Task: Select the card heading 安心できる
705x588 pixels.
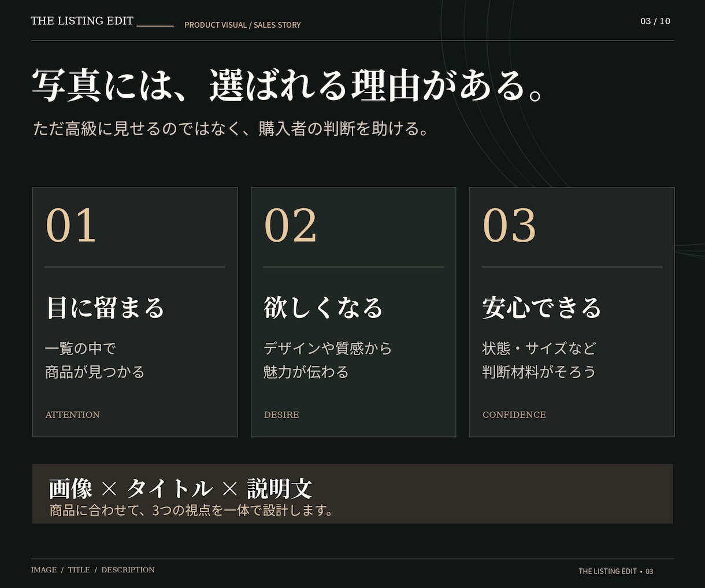Action: pyautogui.click(x=542, y=308)
